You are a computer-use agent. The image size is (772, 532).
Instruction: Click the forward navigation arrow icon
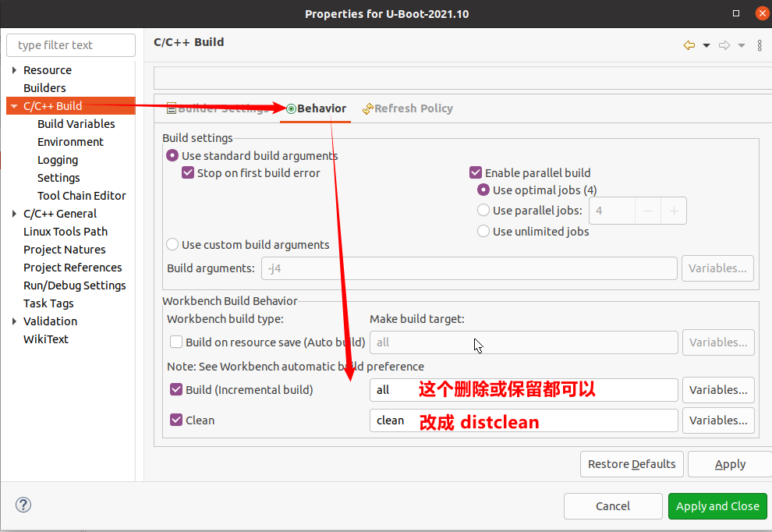tap(724, 45)
